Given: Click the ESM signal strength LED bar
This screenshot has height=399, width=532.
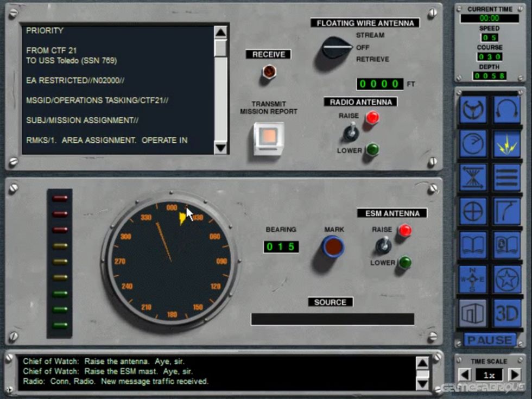Looking at the screenshot, I should click(x=60, y=263).
